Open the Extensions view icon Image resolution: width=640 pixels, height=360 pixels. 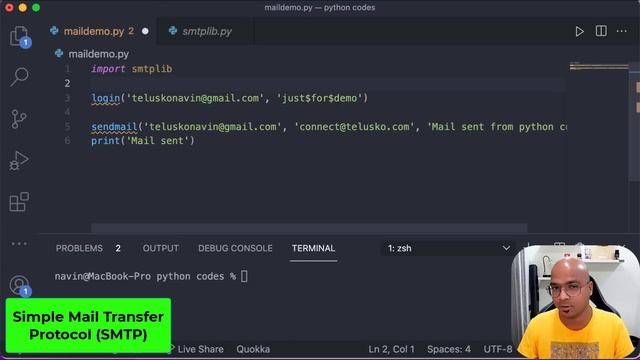pyautogui.click(x=19, y=202)
